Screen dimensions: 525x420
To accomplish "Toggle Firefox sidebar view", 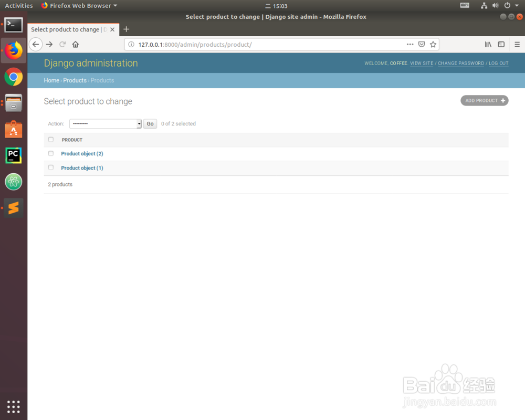I will tap(501, 44).
